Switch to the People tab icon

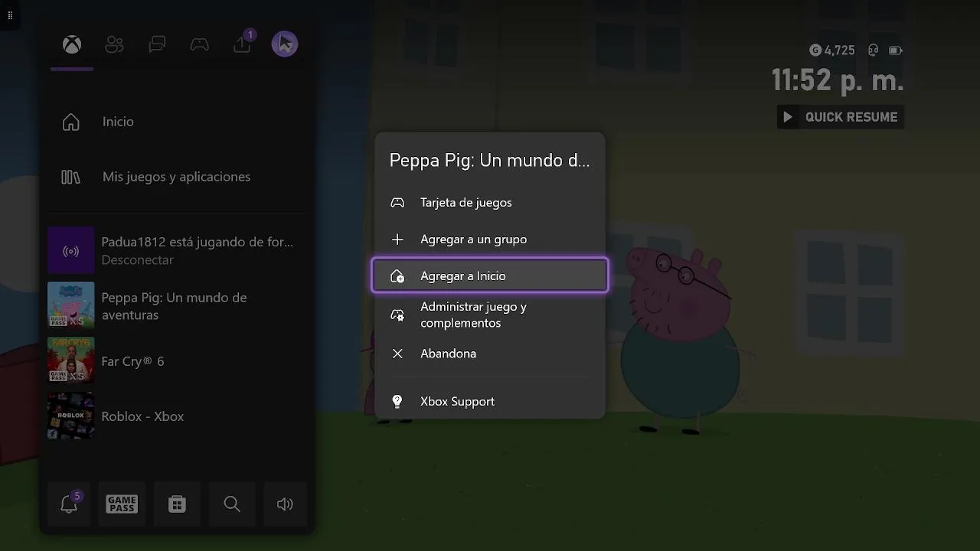coord(114,44)
